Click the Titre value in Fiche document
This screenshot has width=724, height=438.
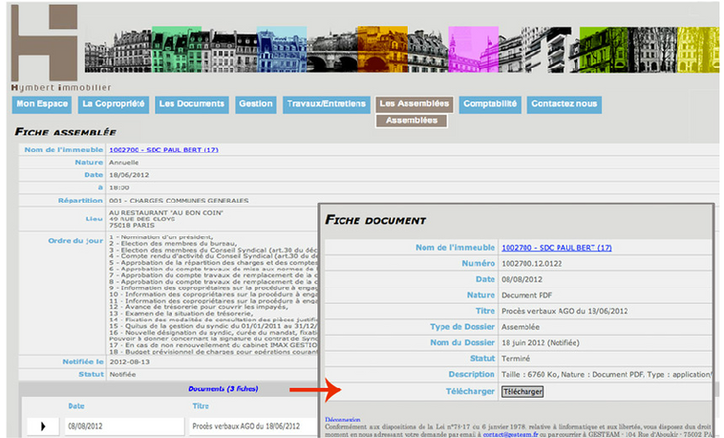click(564, 311)
